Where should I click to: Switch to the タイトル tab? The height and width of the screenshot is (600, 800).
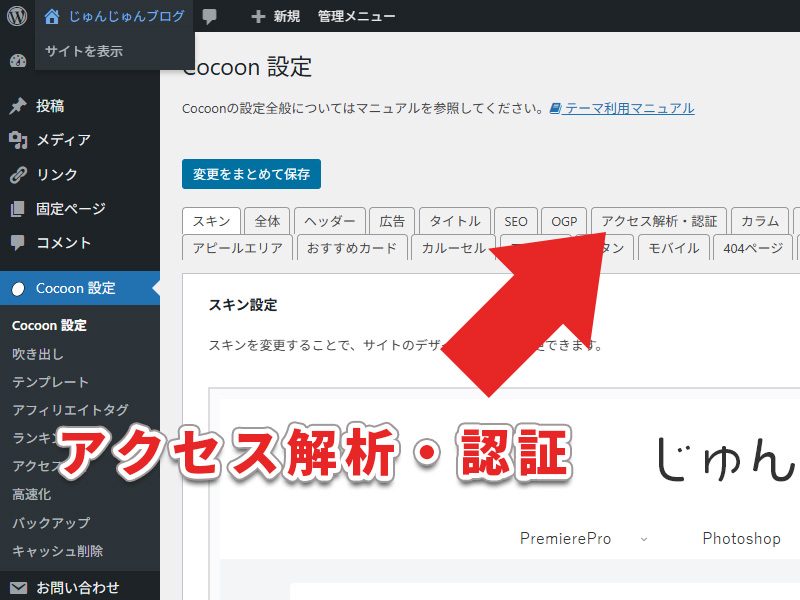coord(455,221)
